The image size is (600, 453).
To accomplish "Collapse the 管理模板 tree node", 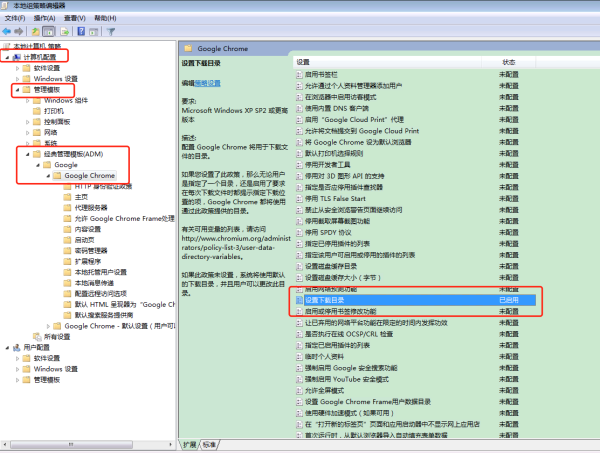I will tap(15, 90).
